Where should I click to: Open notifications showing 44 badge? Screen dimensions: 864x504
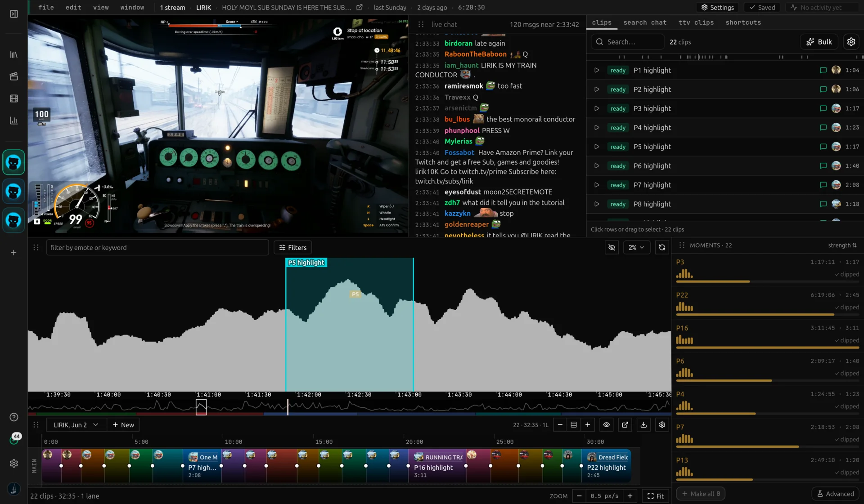tap(15, 438)
